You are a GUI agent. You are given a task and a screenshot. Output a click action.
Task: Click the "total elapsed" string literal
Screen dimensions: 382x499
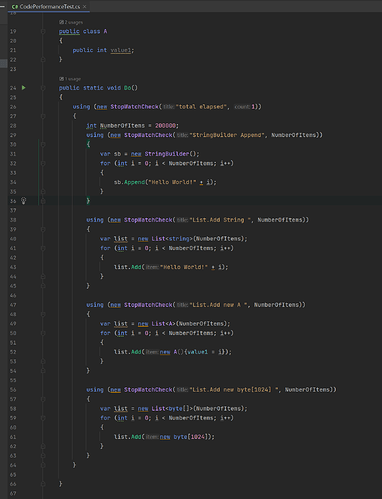tap(201, 107)
